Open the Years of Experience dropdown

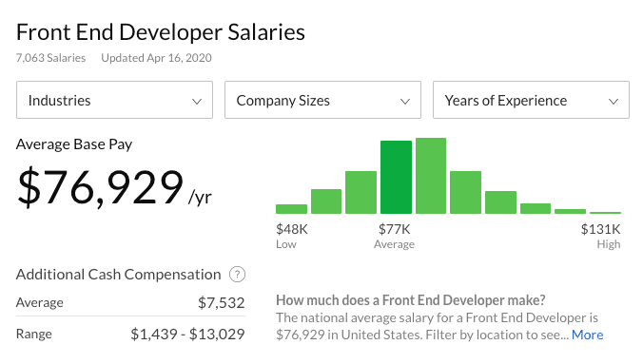tap(531, 100)
